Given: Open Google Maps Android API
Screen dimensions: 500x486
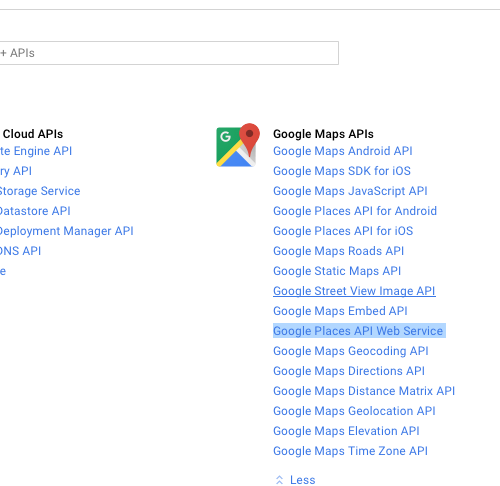Looking at the screenshot, I should tap(343, 151).
